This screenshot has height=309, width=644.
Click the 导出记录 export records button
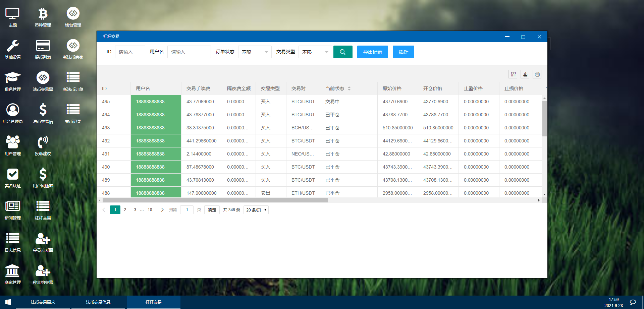pyautogui.click(x=372, y=52)
